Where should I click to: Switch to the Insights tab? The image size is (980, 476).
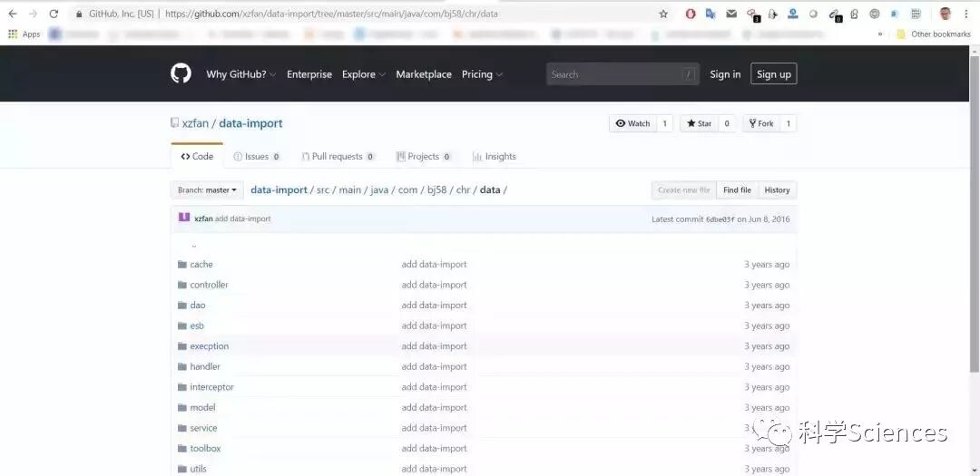495,157
